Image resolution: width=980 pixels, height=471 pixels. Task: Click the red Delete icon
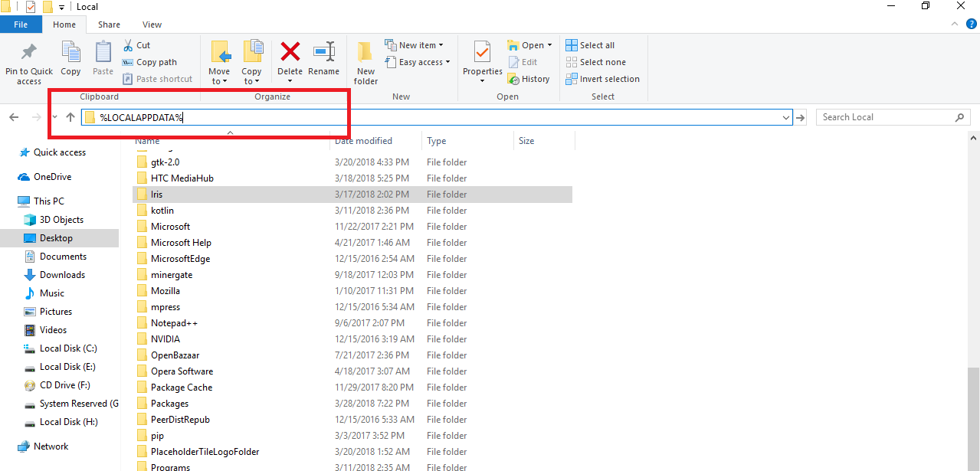click(x=290, y=52)
